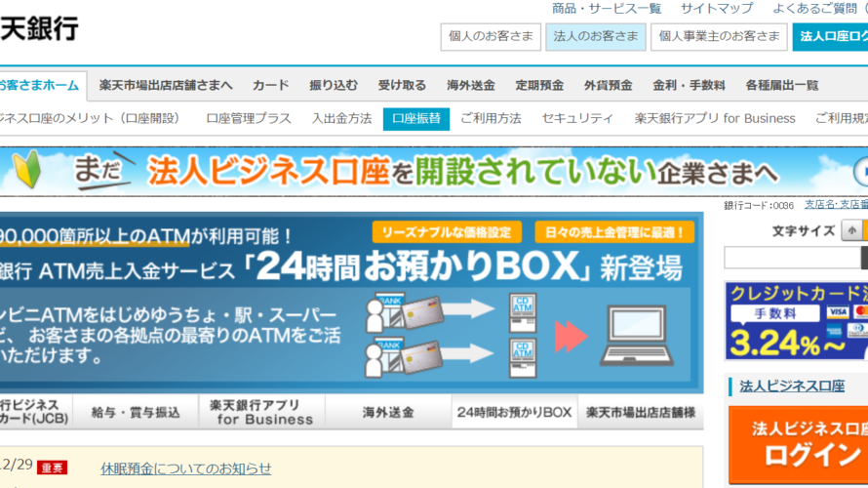Screen dimensions: 868x488
Task: Click lower bank teller card icon
Action: 404,356
